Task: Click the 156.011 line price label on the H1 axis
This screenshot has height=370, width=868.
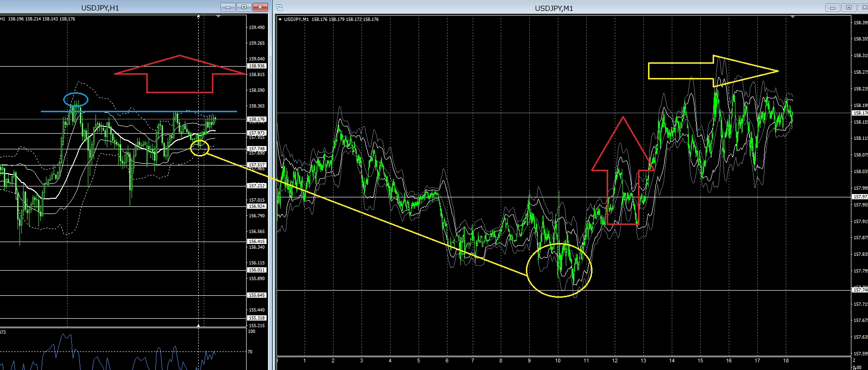Action: (x=257, y=270)
